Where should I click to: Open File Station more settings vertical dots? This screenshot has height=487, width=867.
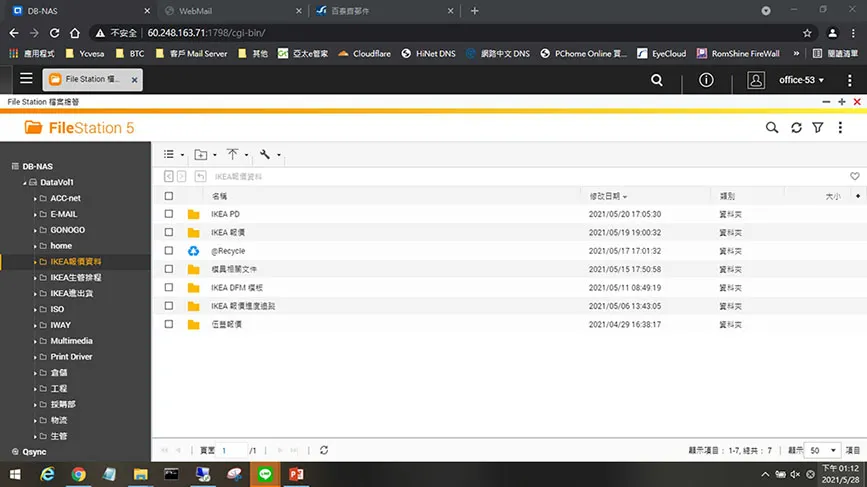[x=840, y=128]
